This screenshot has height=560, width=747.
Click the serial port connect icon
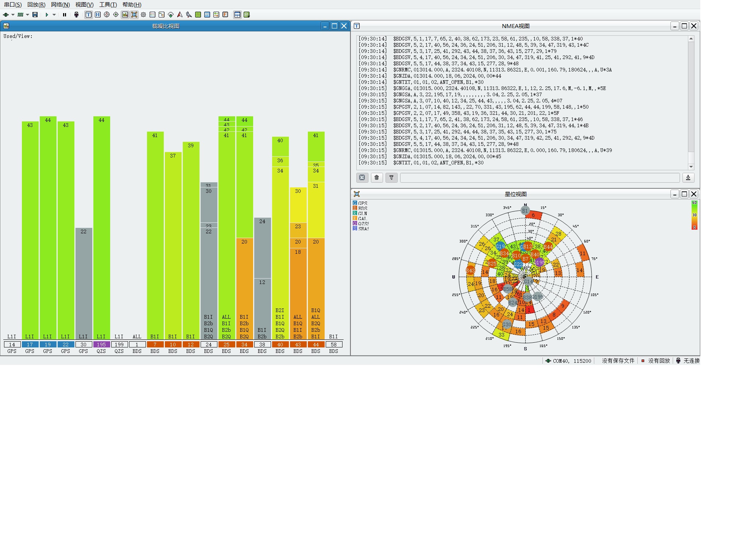click(6, 15)
